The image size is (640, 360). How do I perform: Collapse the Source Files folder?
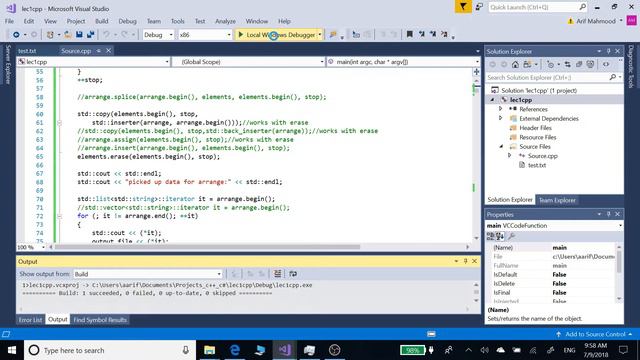501,147
